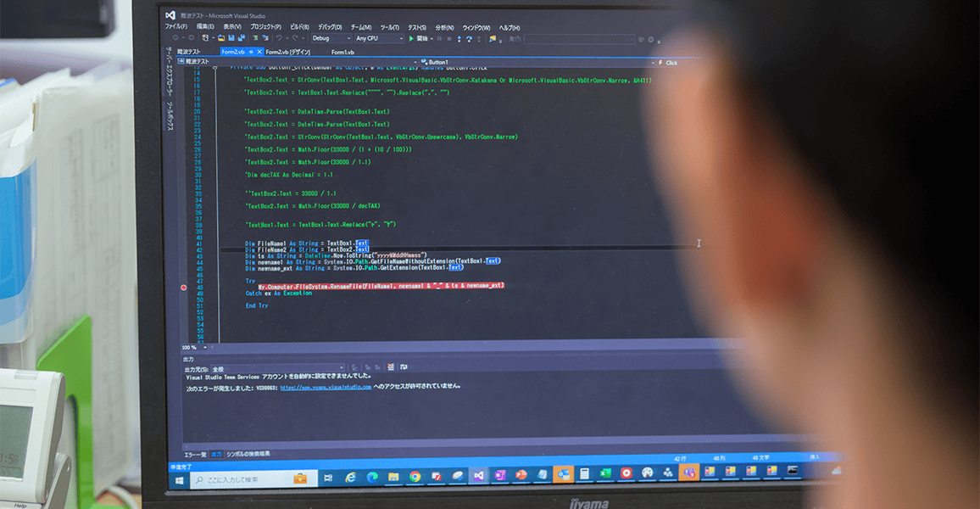Click the Save All toolbar icon
Image resolution: width=980 pixels, height=509 pixels.
pyautogui.click(x=242, y=38)
